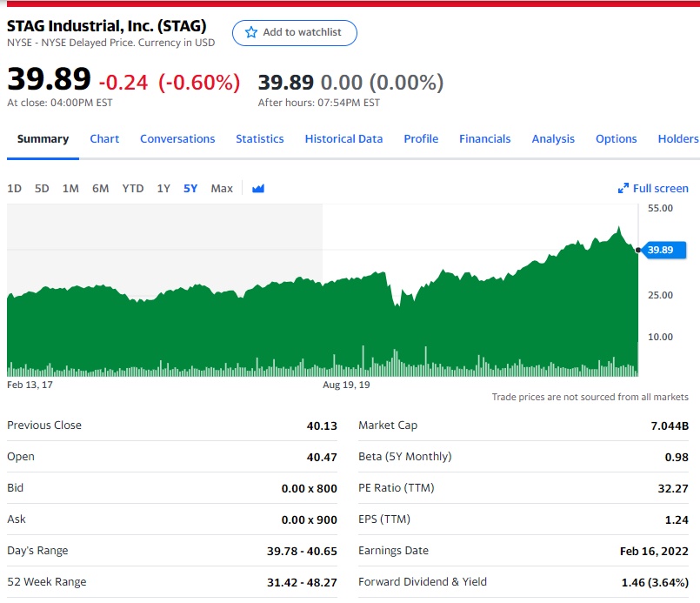Click the Forward Dividend & Yield label

pyautogui.click(x=423, y=581)
